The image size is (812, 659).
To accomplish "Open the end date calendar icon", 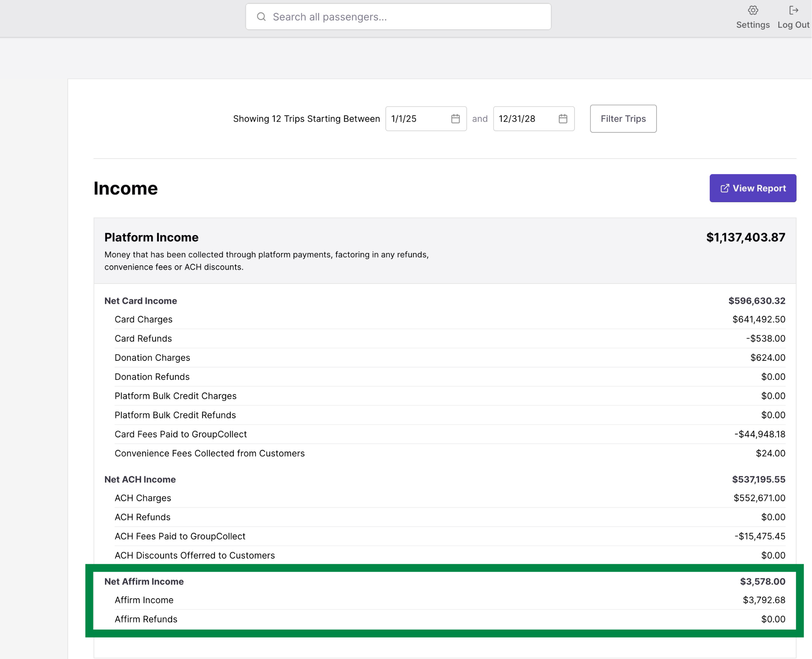I will [x=563, y=119].
